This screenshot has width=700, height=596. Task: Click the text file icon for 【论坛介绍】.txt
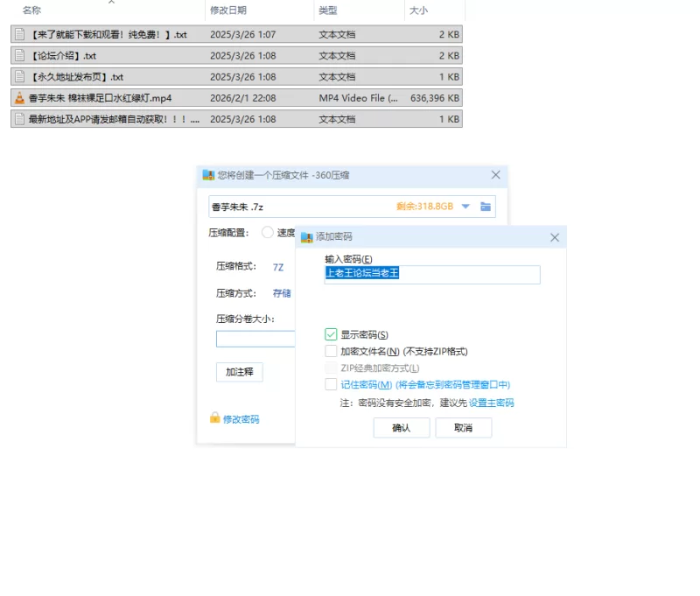click(19, 55)
